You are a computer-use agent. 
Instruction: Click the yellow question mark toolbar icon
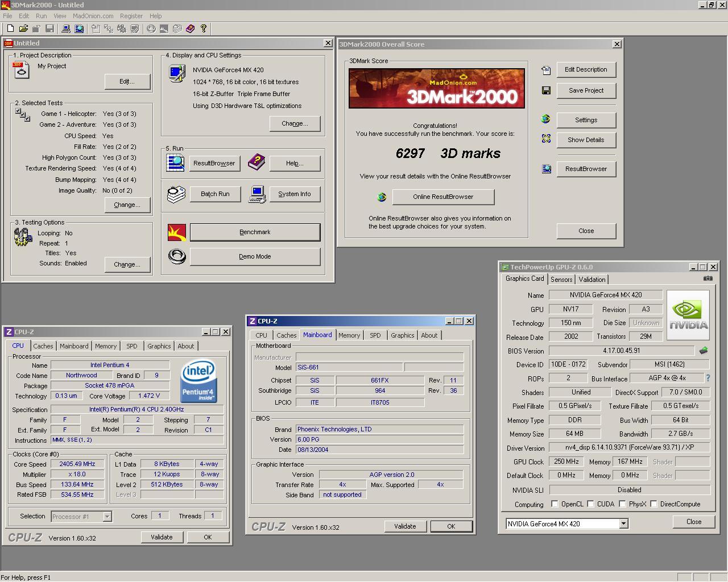[x=204, y=28]
